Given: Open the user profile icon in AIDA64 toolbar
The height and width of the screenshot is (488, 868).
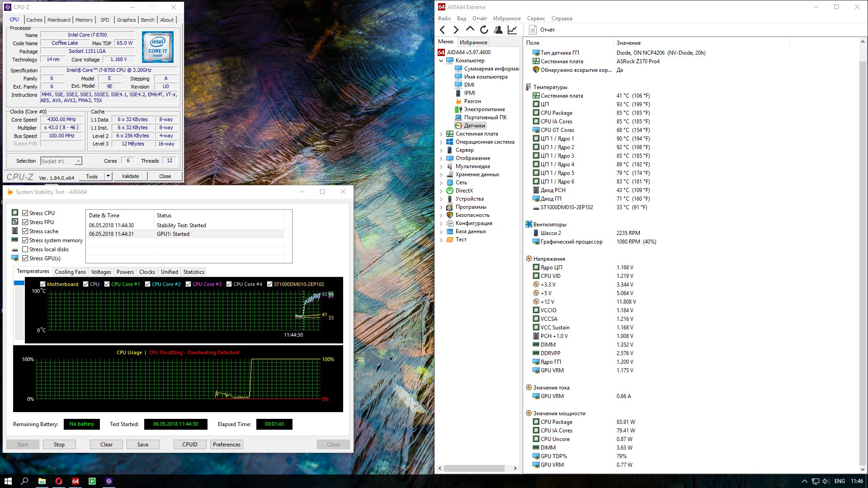Looking at the screenshot, I should (498, 30).
